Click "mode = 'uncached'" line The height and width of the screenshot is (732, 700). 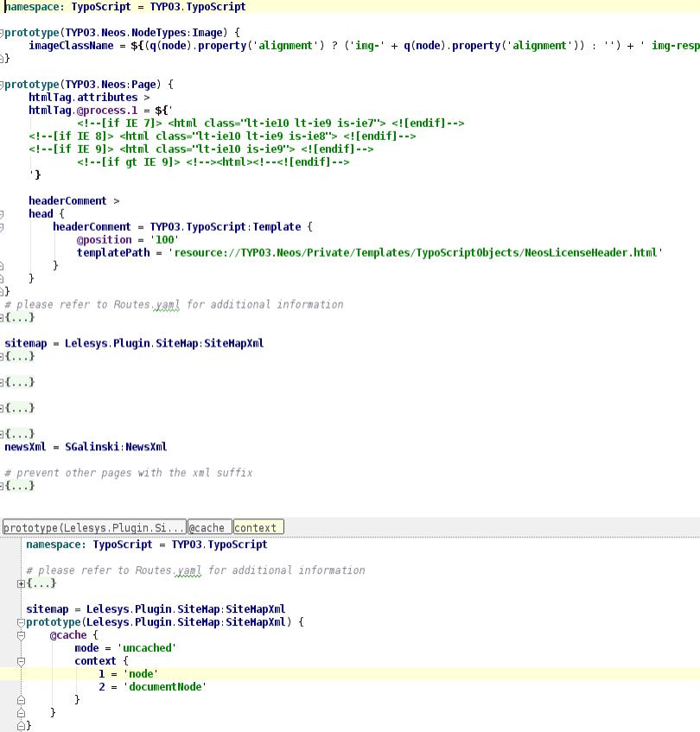125,648
